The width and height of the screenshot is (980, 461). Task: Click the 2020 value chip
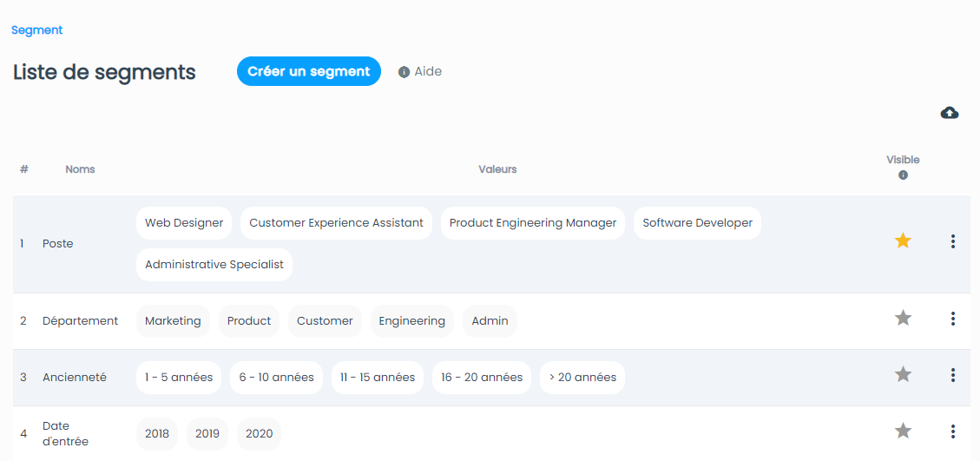pos(259,434)
